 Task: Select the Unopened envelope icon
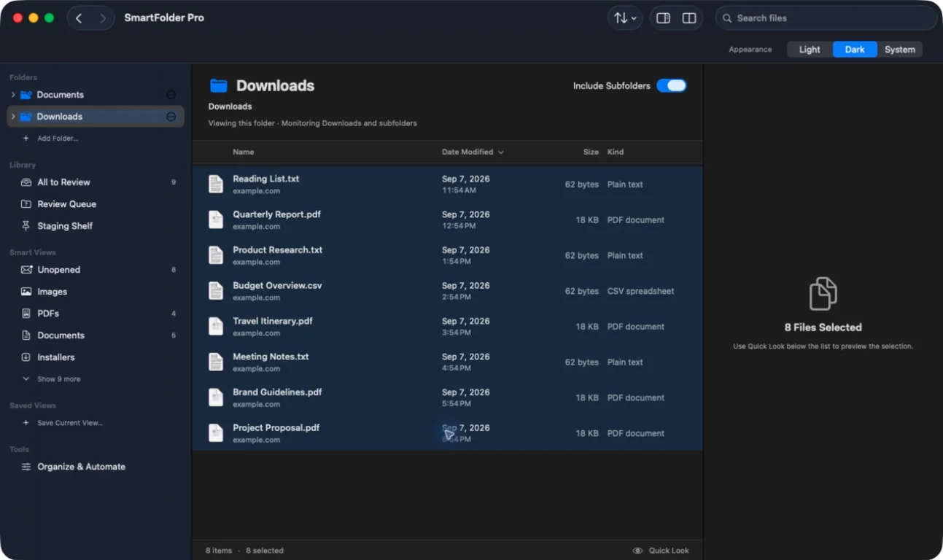pyautogui.click(x=26, y=270)
